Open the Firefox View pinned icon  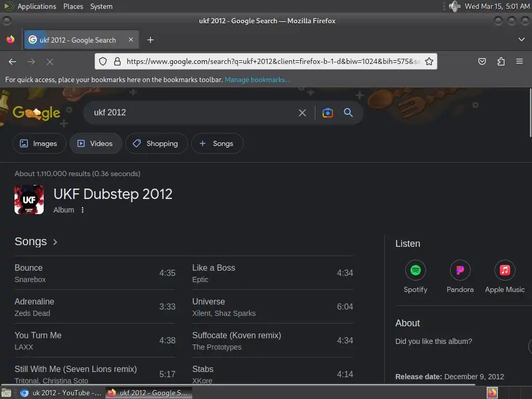point(10,39)
